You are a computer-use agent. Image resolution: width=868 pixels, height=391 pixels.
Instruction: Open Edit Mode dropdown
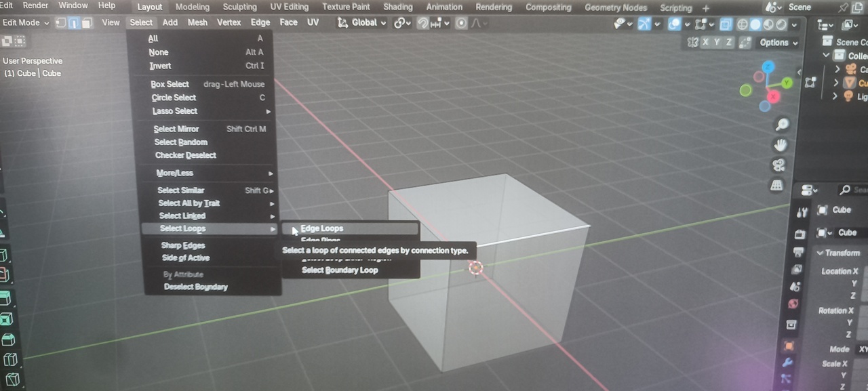pyautogui.click(x=26, y=22)
